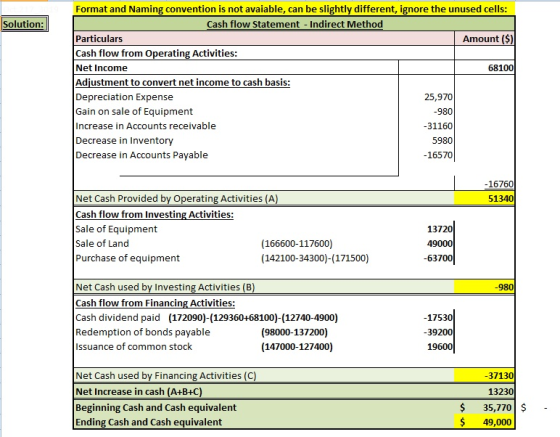Select the ending cash amount cell
Viewport: 560px width, 437px height.
point(484,422)
